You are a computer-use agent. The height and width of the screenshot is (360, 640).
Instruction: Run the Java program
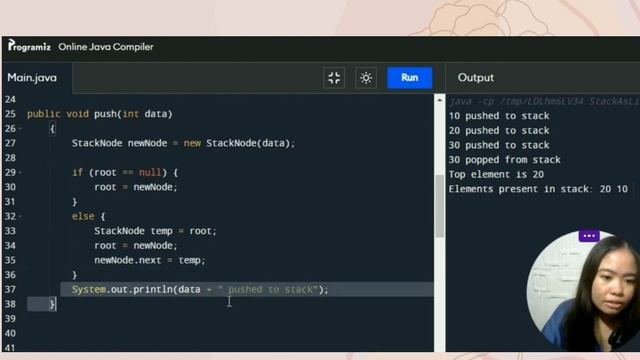pos(409,78)
